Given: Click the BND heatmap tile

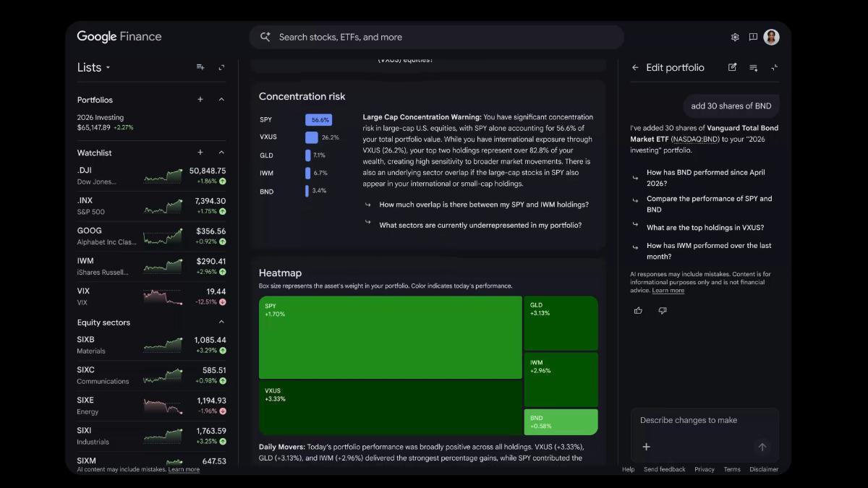Looking at the screenshot, I should pos(561,421).
